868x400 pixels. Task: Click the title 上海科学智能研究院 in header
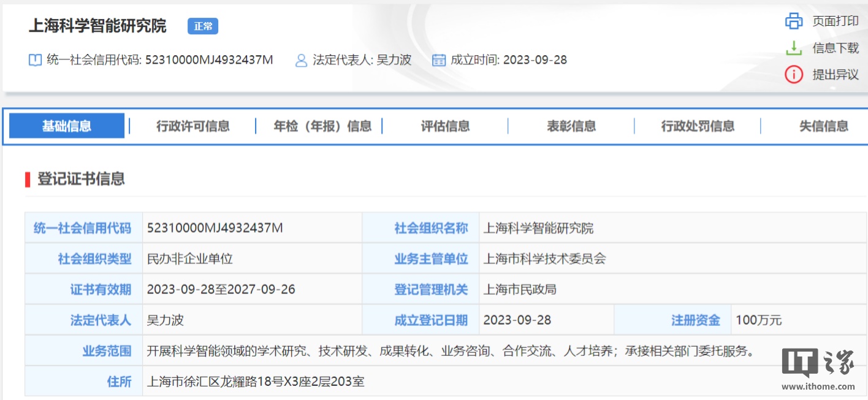[97, 26]
